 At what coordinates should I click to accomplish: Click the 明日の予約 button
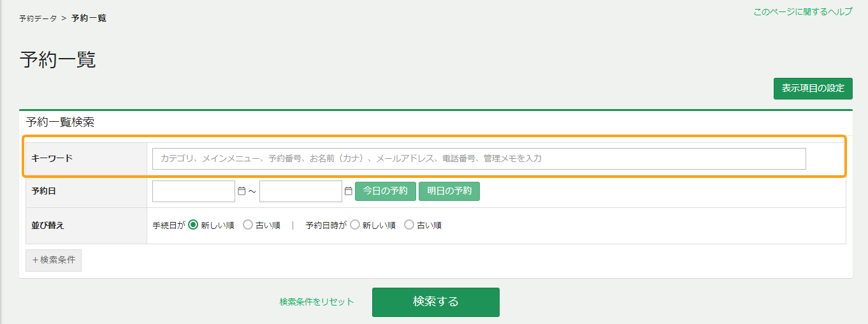(x=449, y=191)
